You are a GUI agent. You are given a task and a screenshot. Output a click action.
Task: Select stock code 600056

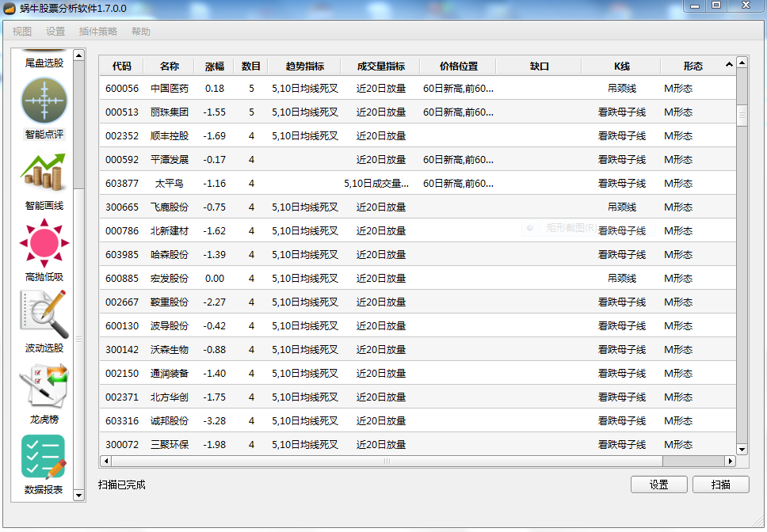tap(122, 89)
